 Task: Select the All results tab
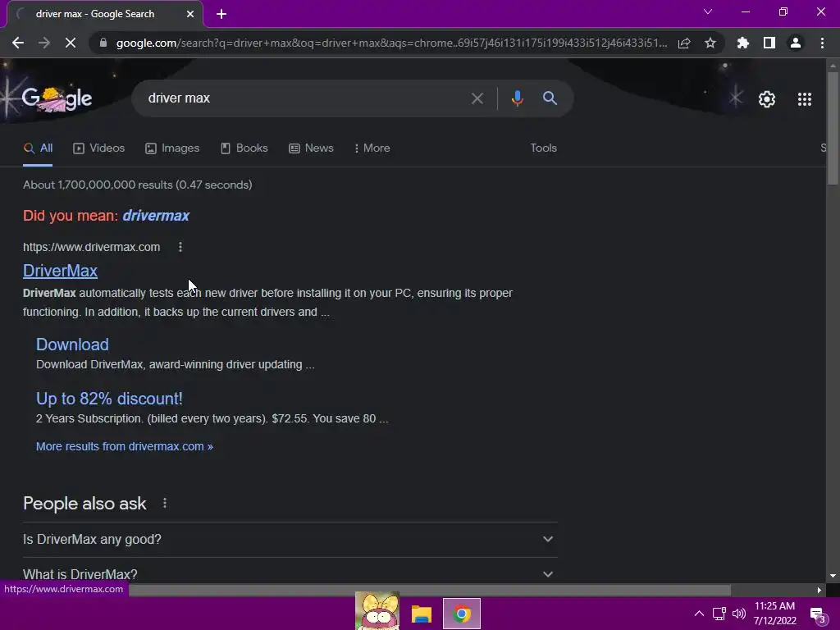tap(38, 148)
